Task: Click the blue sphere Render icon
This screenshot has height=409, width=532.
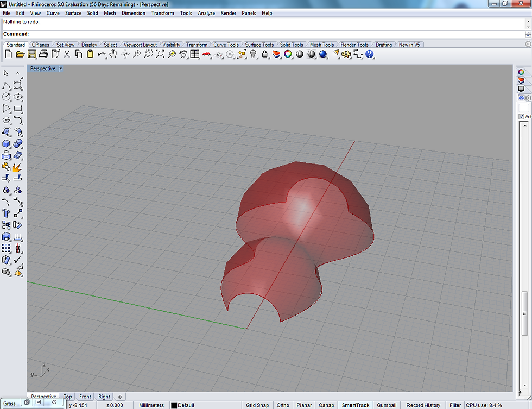Action: [323, 54]
